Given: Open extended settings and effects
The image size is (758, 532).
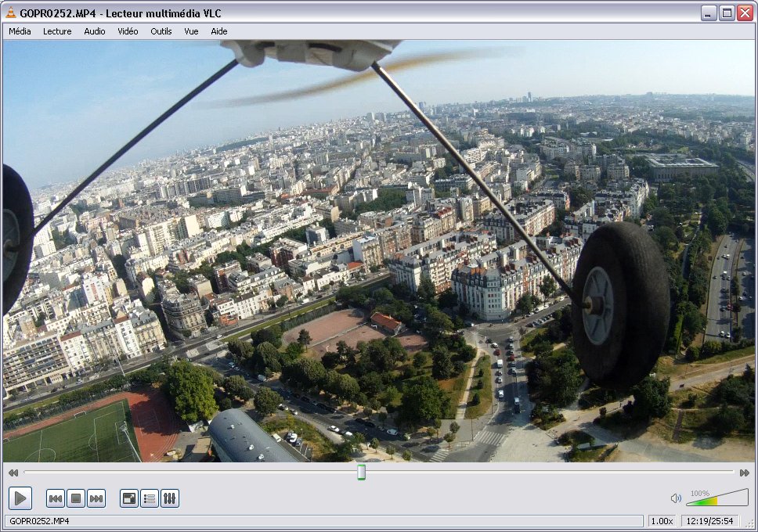Looking at the screenshot, I should click(170, 498).
